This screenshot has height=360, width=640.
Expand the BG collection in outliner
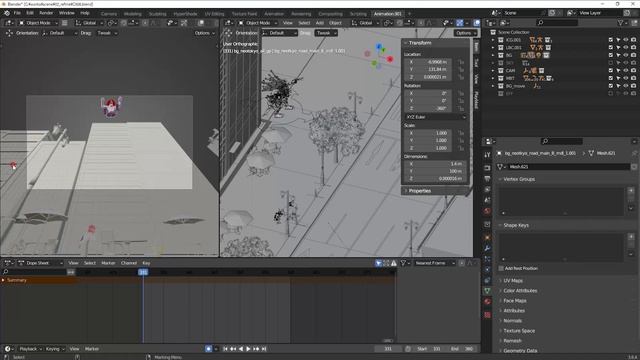click(493, 55)
